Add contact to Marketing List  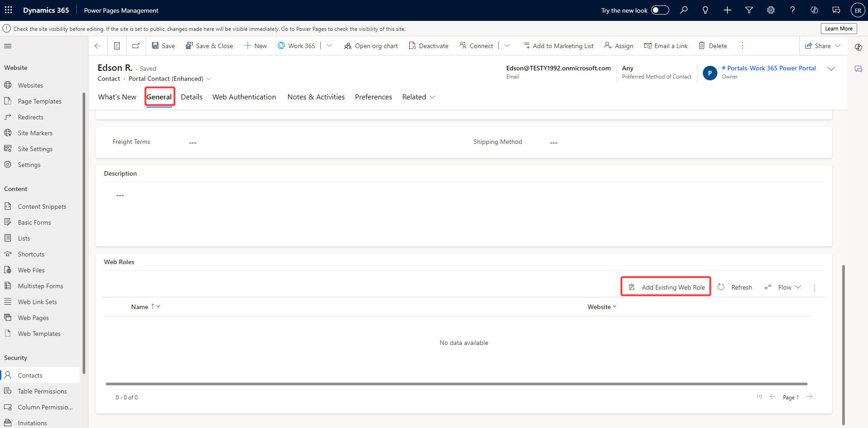click(558, 46)
